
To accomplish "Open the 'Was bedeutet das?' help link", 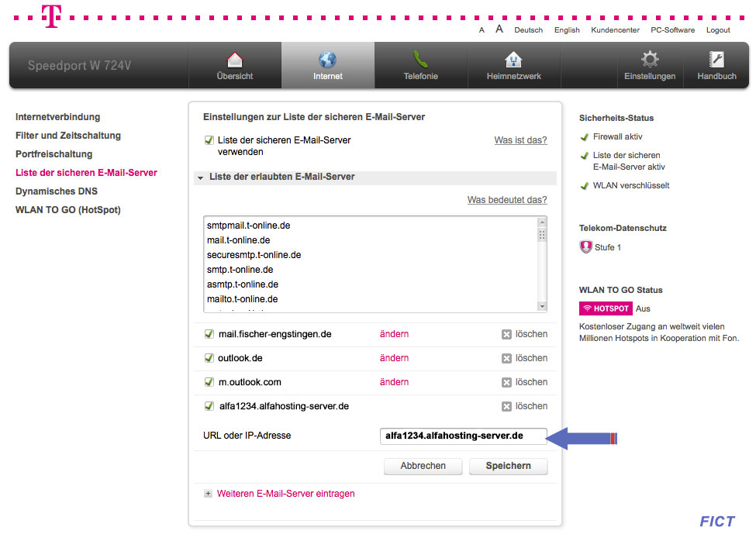I will [507, 200].
